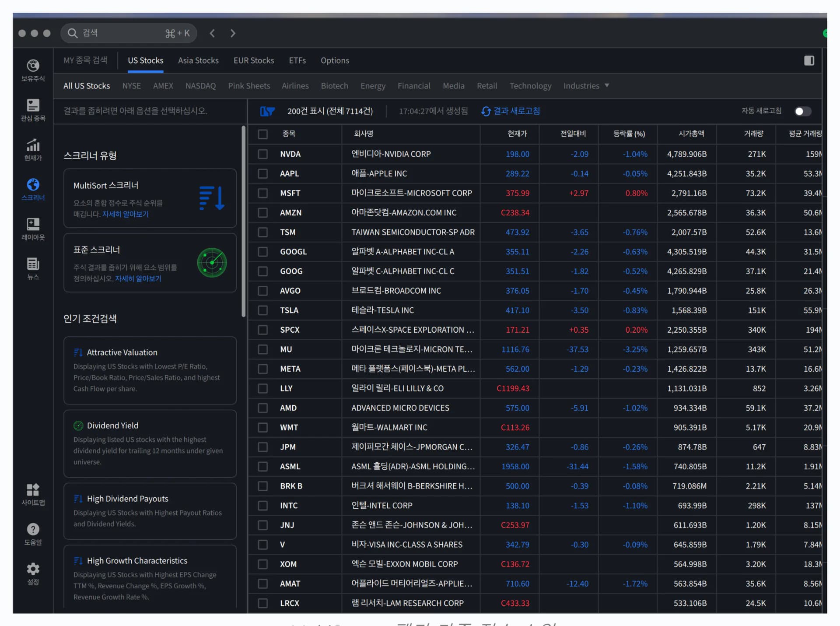This screenshot has width=840, height=626.
Task: Click the GOOGL ticker symbol
Action: [x=294, y=252]
